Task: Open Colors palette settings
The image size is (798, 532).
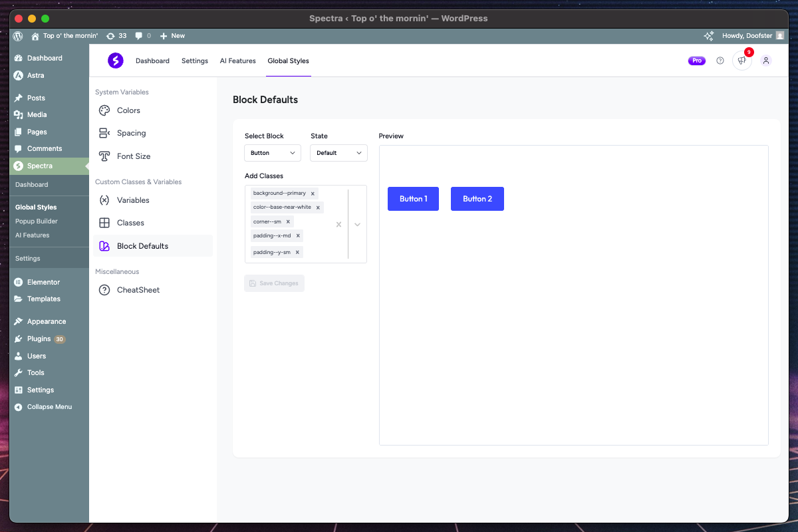Action: (128, 110)
